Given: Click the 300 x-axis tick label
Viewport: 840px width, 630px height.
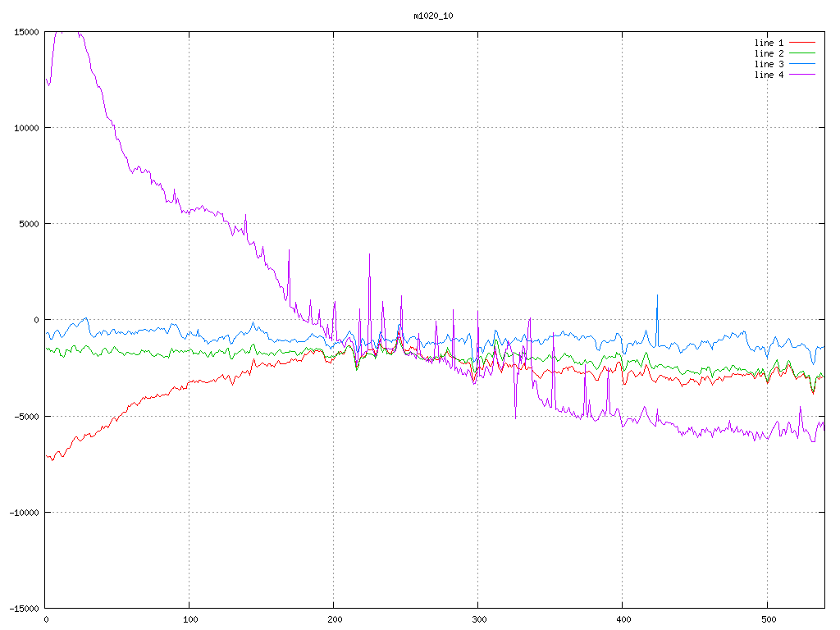Looking at the screenshot, I should (478, 619).
